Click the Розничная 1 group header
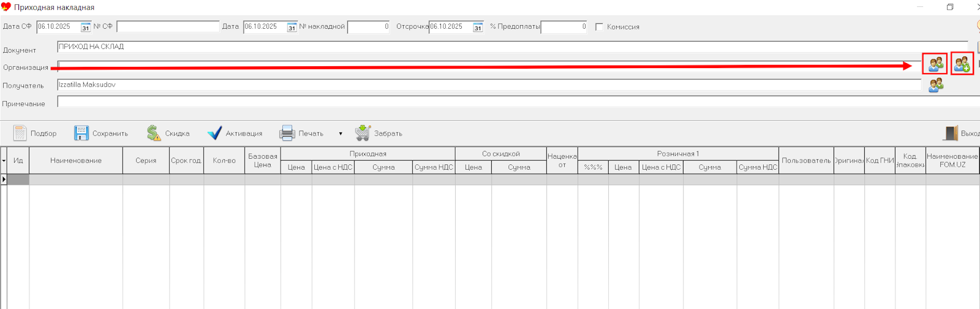Screen dimensions: 980x309 coord(678,154)
